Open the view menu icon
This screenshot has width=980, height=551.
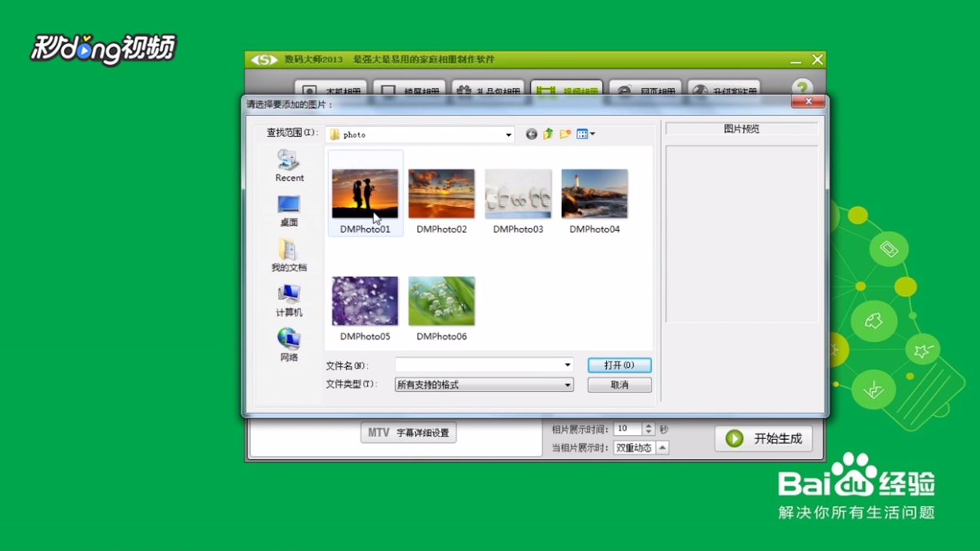586,134
